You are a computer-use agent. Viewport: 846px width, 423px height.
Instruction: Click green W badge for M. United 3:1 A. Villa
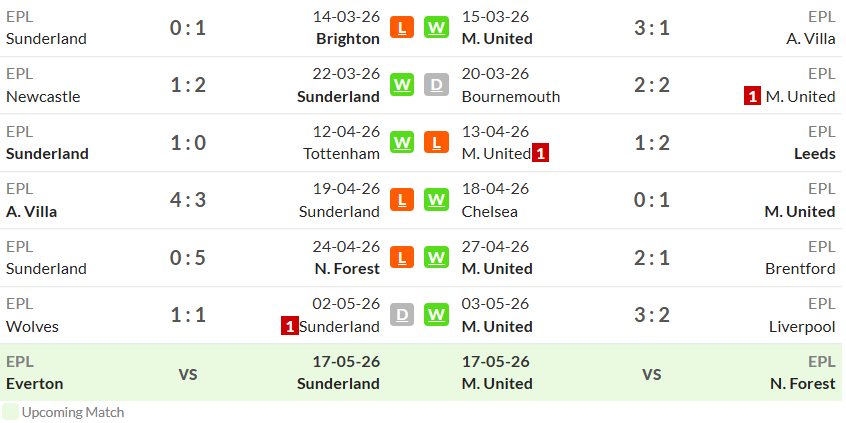point(436,28)
